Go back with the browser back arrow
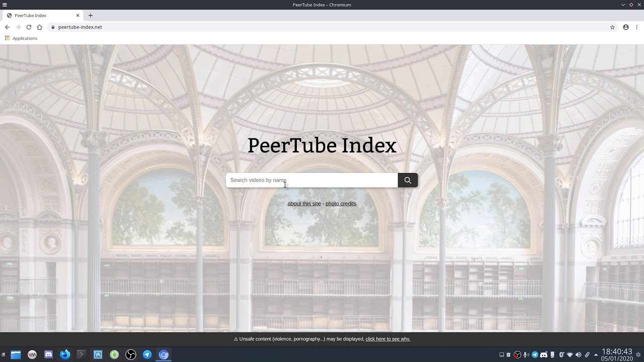 point(7,27)
